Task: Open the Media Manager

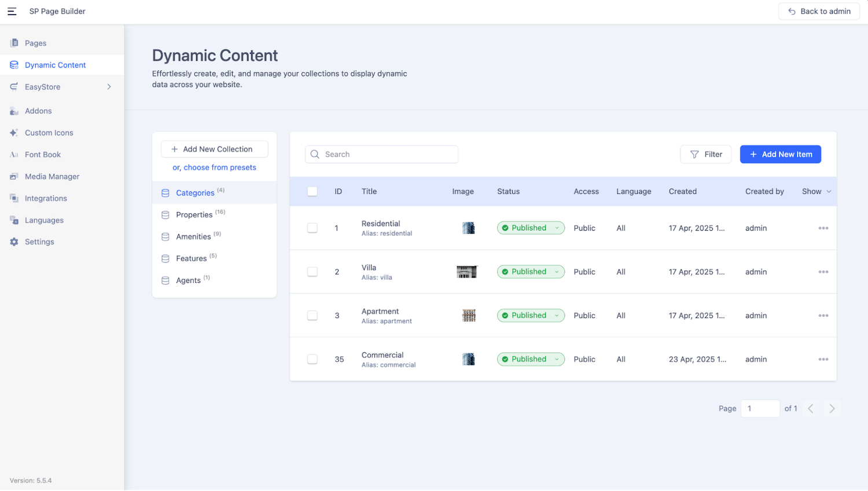Action: click(x=52, y=176)
